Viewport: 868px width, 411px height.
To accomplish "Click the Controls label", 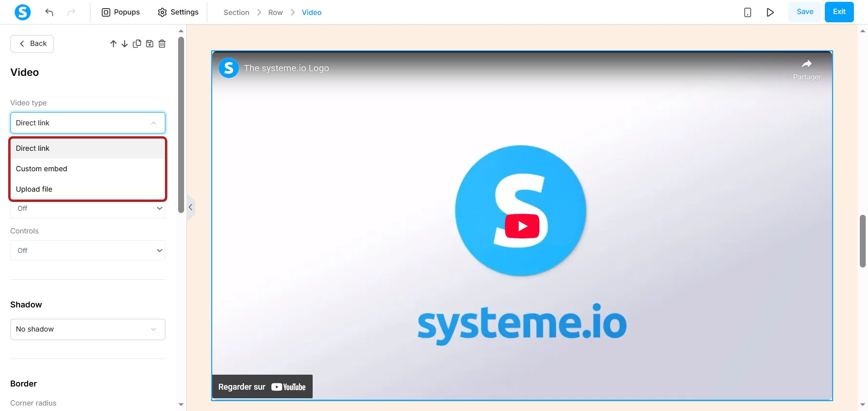I will [25, 231].
